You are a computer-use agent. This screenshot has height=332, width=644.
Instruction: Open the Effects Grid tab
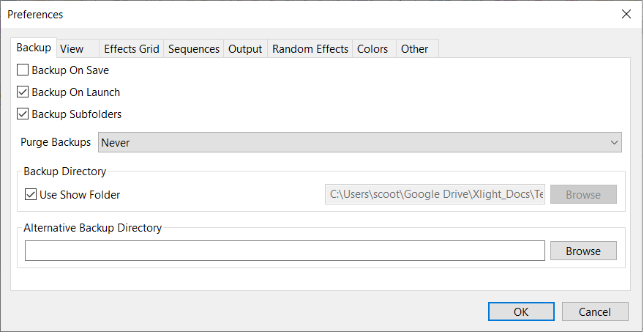point(132,49)
